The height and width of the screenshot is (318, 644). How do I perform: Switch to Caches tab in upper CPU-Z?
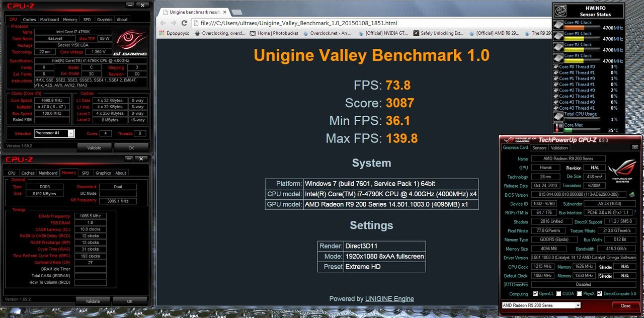tap(29, 20)
